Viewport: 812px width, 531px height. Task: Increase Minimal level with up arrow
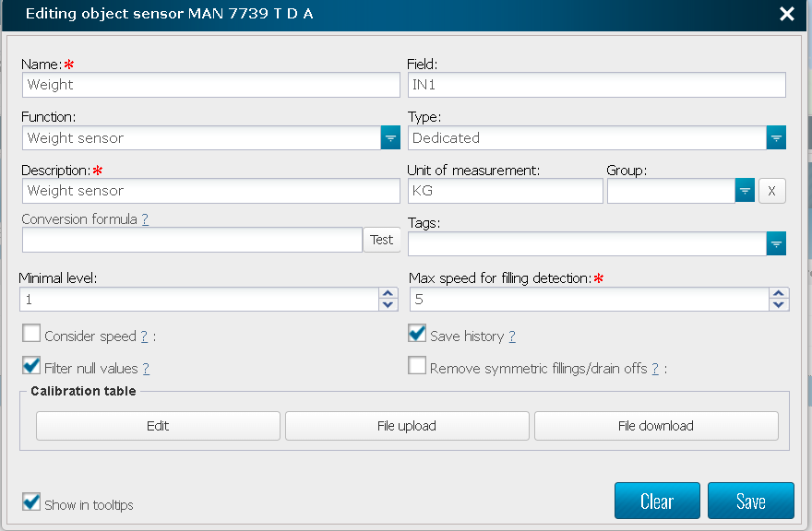tap(388, 294)
